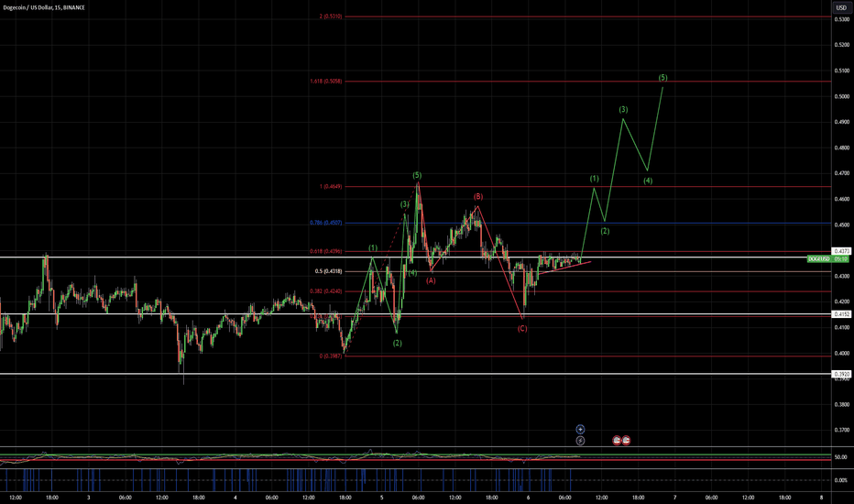Click the 50.00 indicator scale value

point(841,457)
